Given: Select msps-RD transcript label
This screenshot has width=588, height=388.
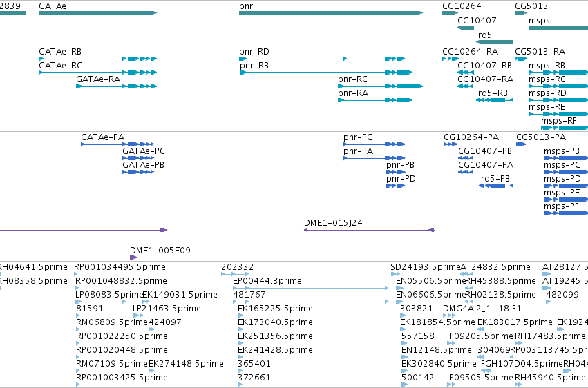Looking at the screenshot, I should point(547,93).
